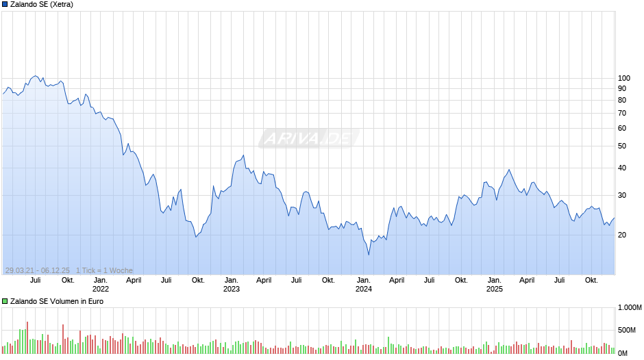This screenshot has width=644, height=360.
Task: Click the volume axis label 500M
Action: coord(626,330)
